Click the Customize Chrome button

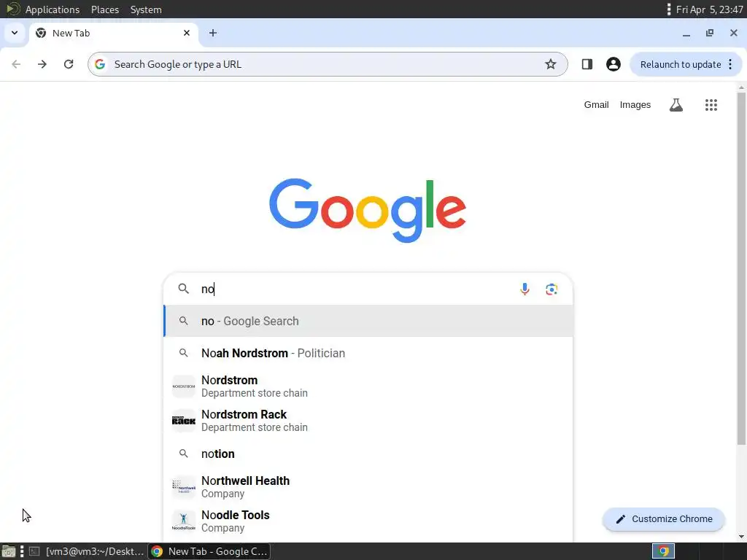664,519
